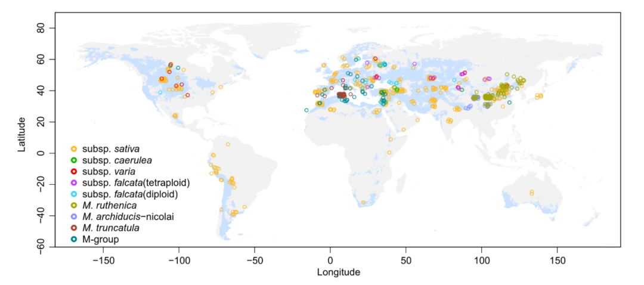Click the subsp. caerulea legend label

(x=117, y=160)
